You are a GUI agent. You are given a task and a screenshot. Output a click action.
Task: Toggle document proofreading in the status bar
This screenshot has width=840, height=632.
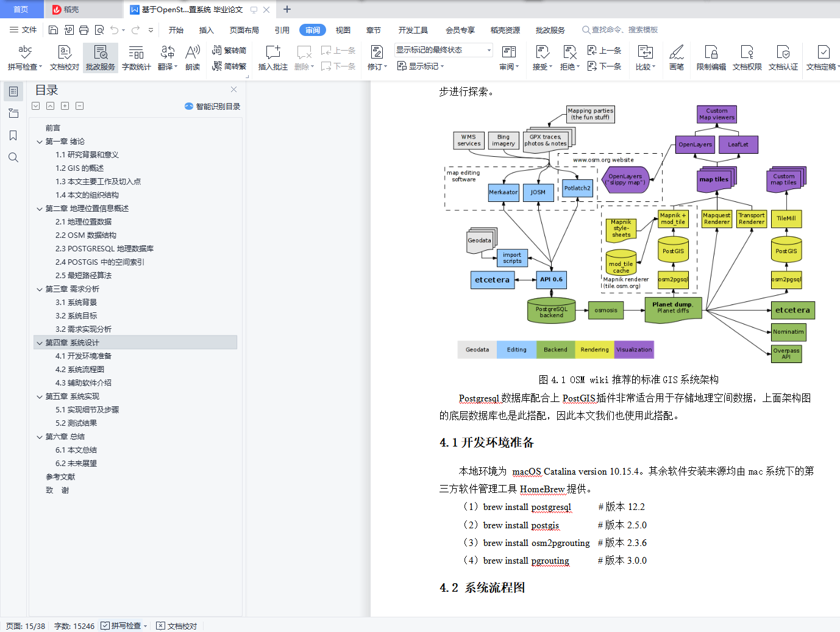177,626
